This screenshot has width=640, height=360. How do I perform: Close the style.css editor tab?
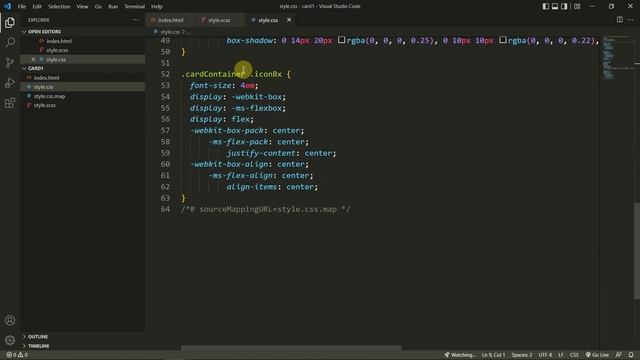[289, 20]
